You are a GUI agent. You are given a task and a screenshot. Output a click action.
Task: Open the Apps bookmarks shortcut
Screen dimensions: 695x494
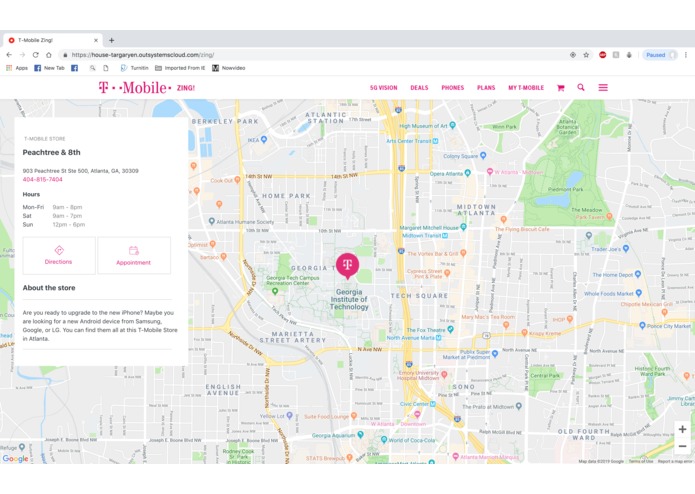(x=17, y=68)
